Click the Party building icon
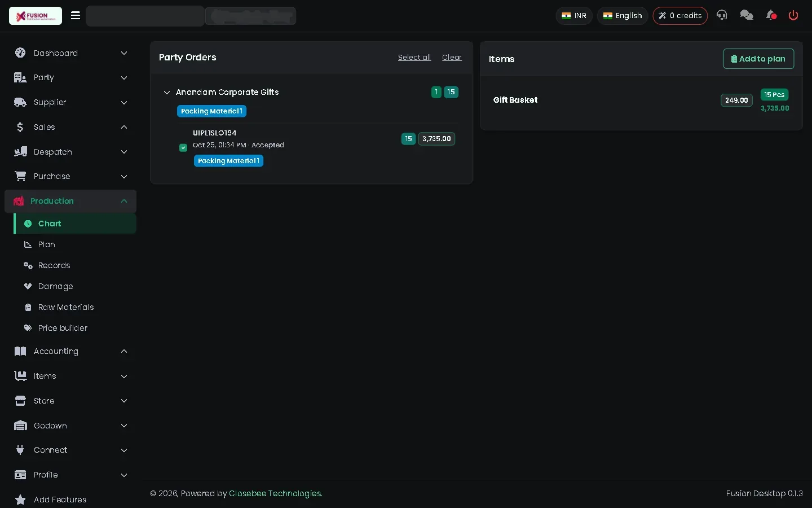Viewport: 812px width, 508px height. [x=20, y=77]
